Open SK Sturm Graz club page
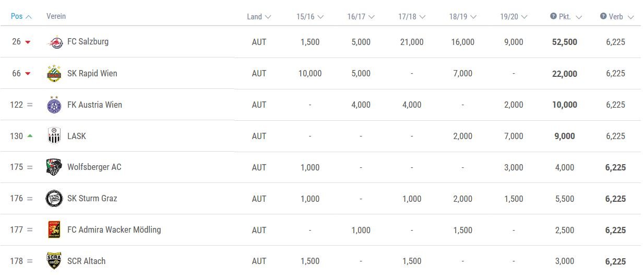644x275 pixels. (92, 198)
